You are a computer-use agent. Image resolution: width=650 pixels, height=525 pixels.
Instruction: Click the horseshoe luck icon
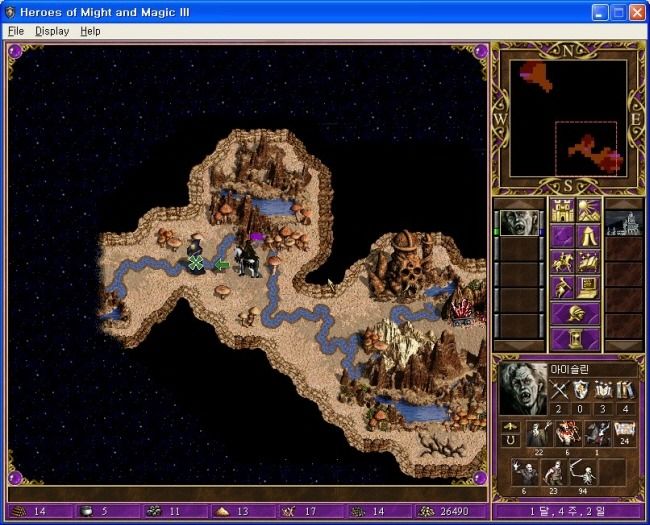point(510,440)
